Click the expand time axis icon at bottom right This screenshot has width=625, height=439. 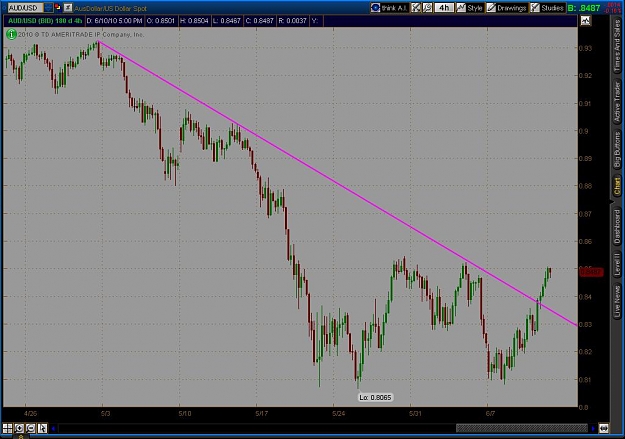click(604, 428)
